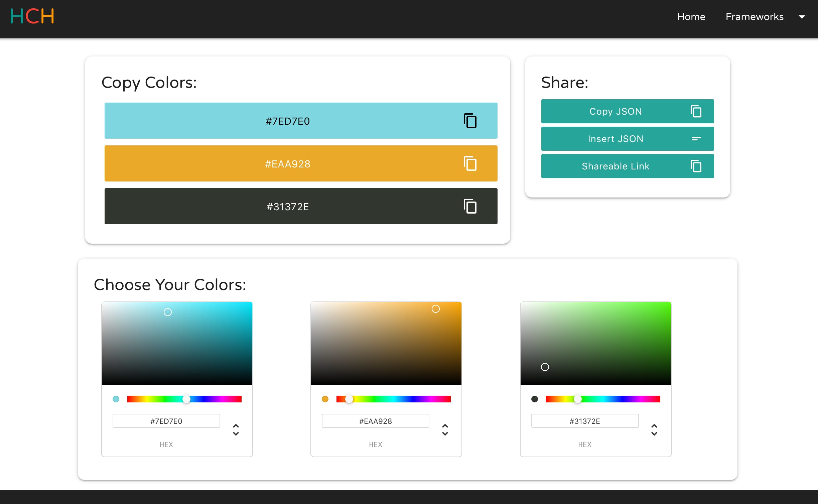The image size is (818, 504).
Task: Click the #EAA928 hex input field
Action: 376,421
